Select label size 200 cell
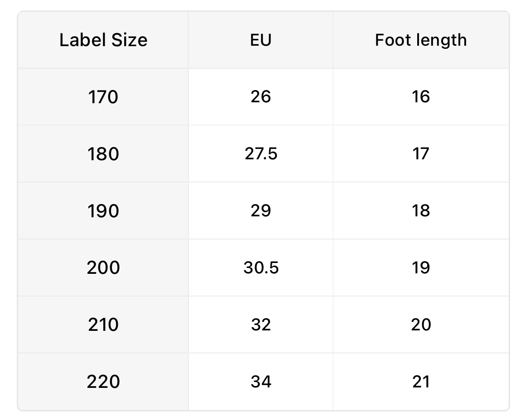530x420 pixels. [x=103, y=268]
